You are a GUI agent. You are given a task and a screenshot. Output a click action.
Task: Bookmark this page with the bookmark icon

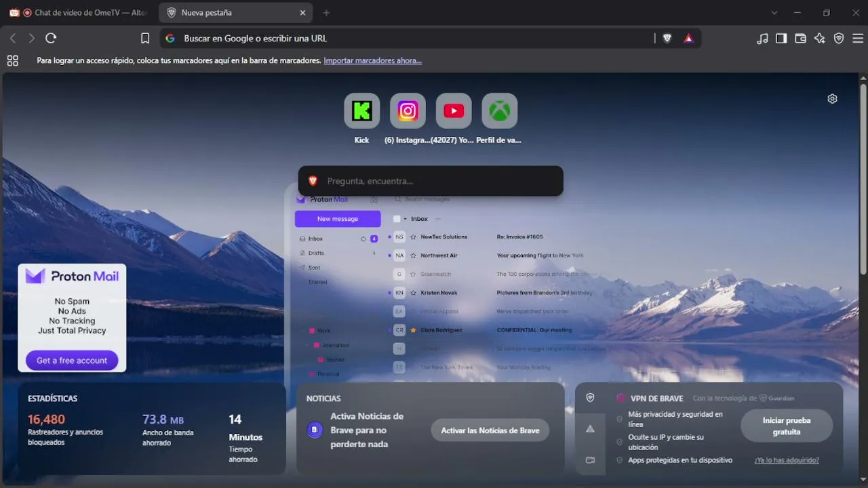(145, 39)
